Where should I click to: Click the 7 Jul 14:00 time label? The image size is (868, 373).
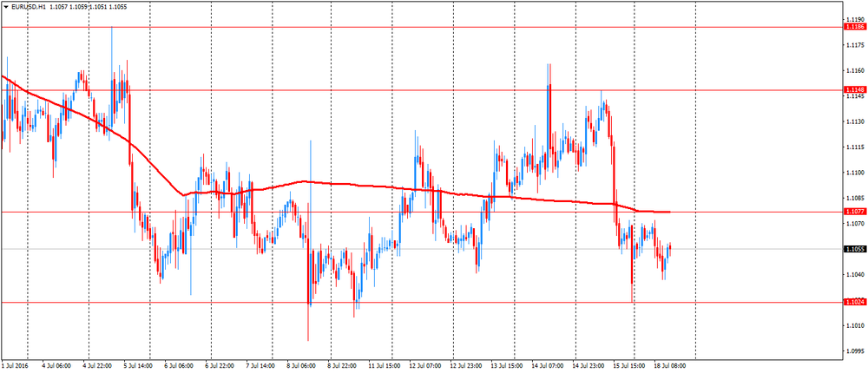tap(261, 366)
